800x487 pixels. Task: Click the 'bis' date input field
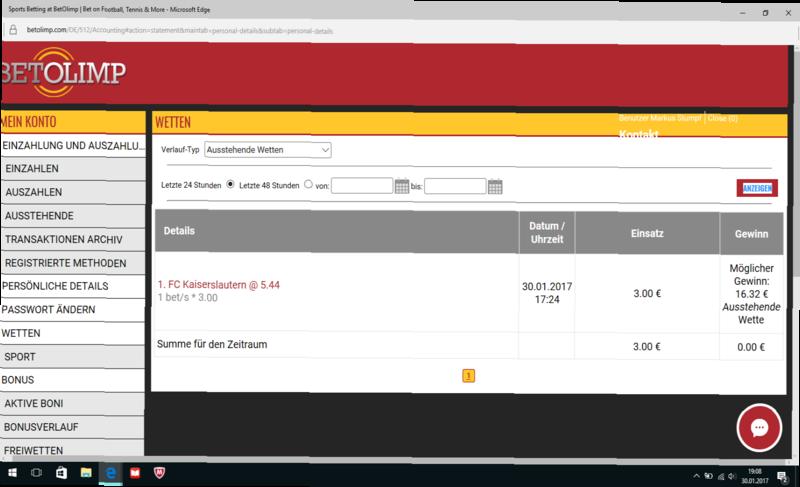[455, 186]
